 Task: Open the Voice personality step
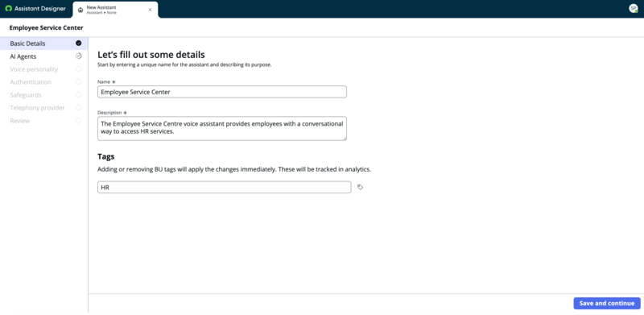click(44, 69)
